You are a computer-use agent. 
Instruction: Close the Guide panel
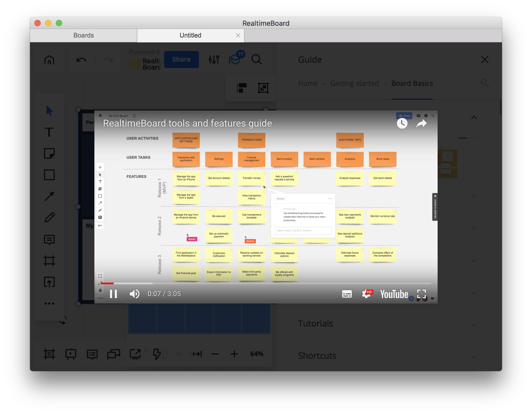pos(485,60)
